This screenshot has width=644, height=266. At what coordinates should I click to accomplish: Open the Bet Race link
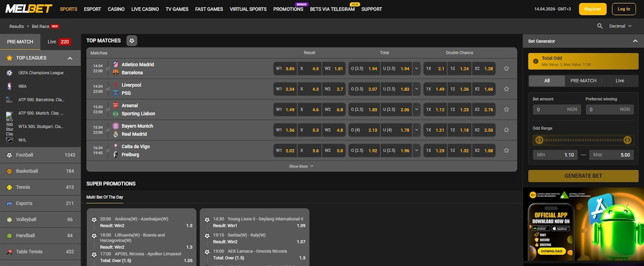click(x=40, y=26)
